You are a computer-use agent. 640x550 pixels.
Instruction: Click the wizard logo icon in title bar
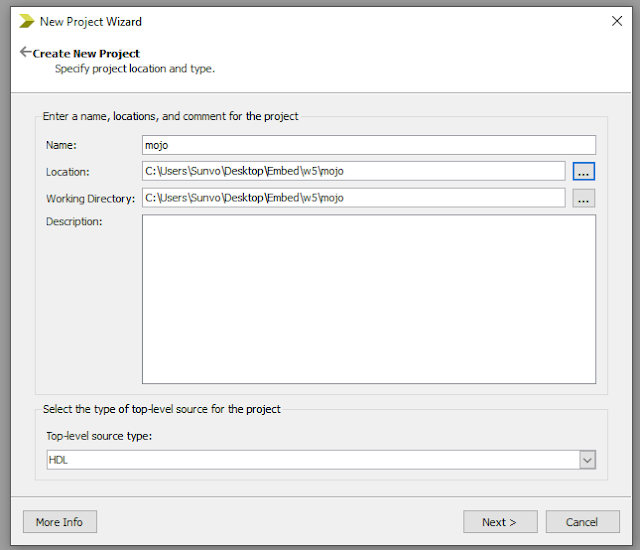(x=27, y=21)
